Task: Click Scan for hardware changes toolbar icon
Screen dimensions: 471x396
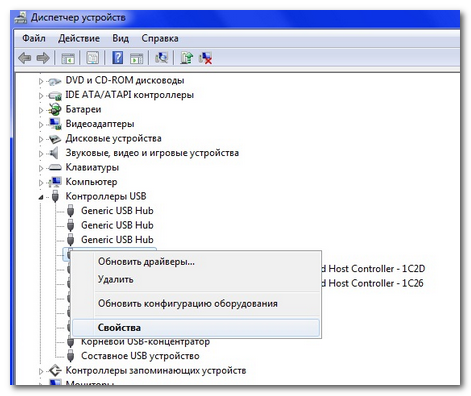Action: 162,58
